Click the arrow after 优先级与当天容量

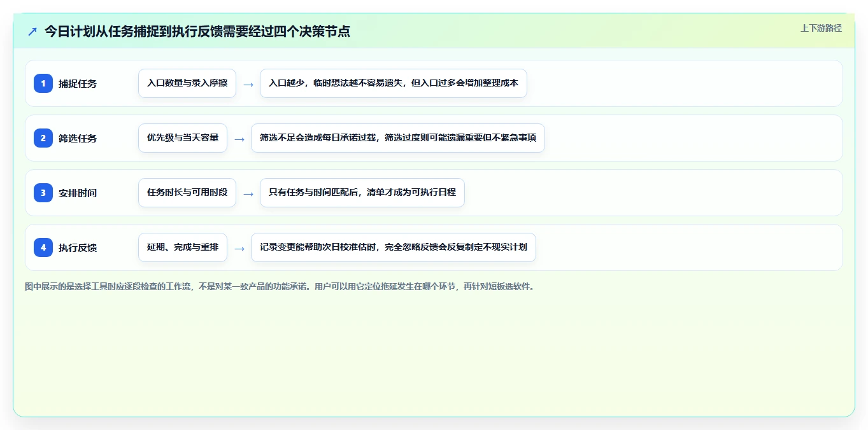point(239,139)
